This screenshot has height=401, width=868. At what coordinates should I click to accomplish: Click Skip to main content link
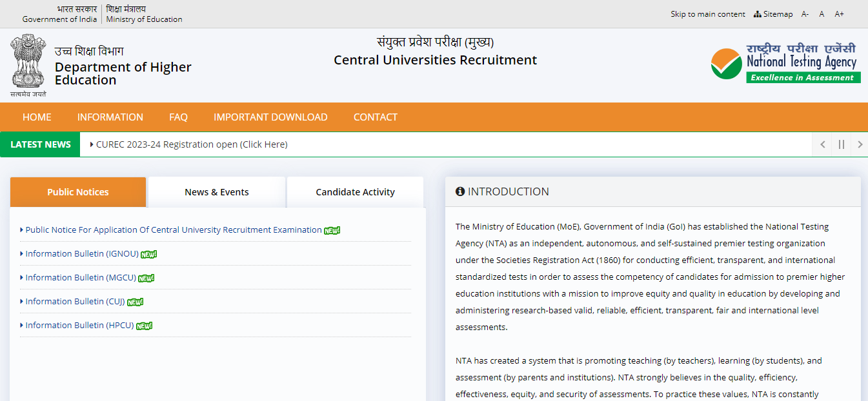[707, 14]
